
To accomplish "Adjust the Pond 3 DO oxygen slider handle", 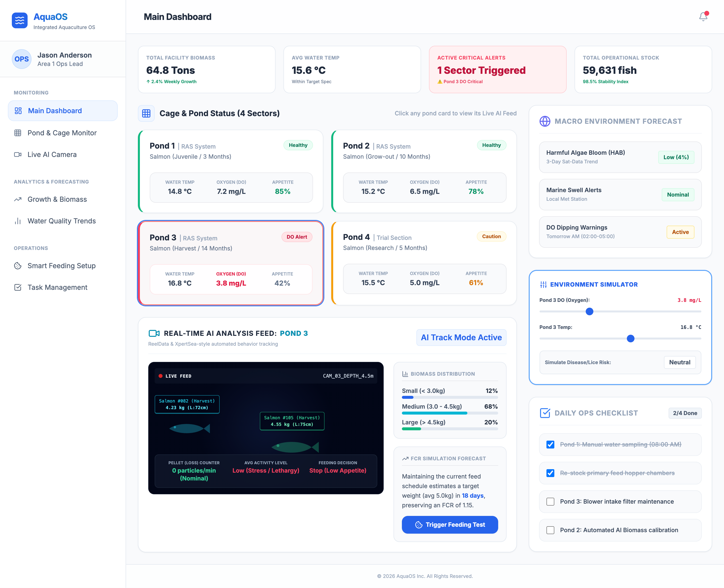I will 590,312.
